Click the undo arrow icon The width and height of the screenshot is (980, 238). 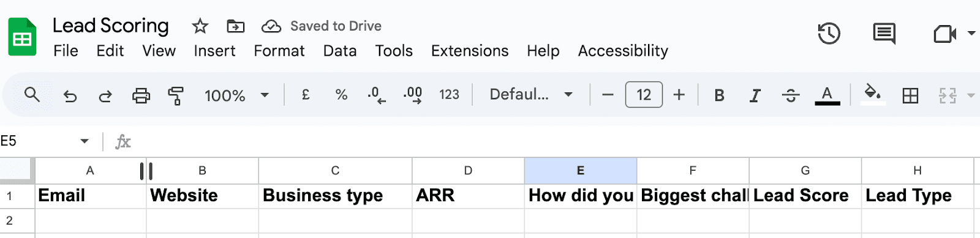click(70, 95)
